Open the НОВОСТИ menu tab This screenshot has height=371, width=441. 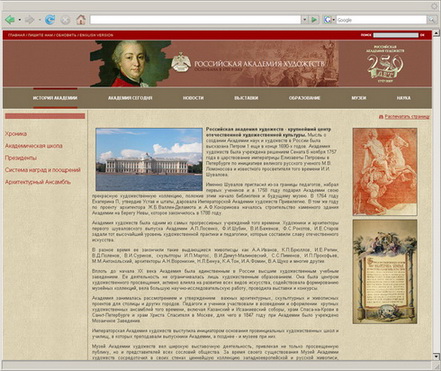193,98
